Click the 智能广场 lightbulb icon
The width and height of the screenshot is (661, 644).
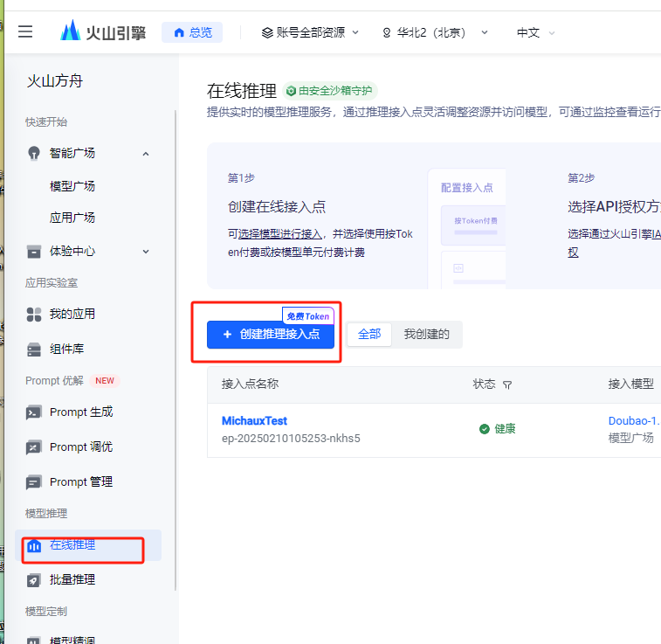tap(34, 154)
